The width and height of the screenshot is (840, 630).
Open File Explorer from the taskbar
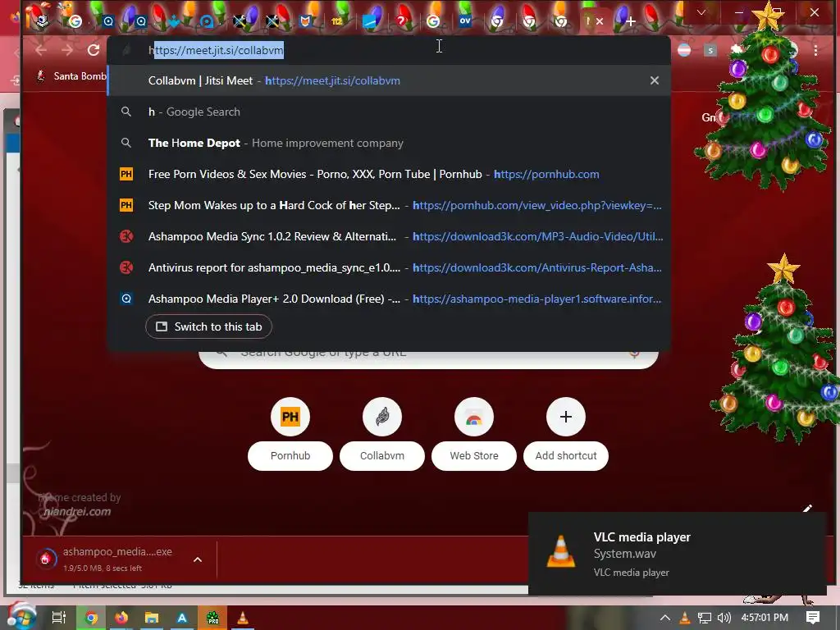[x=152, y=619]
